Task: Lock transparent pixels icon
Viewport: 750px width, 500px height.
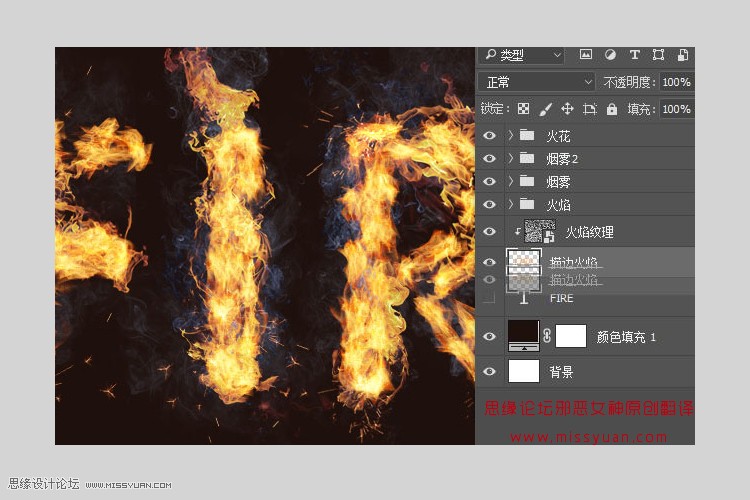Action: [x=523, y=109]
